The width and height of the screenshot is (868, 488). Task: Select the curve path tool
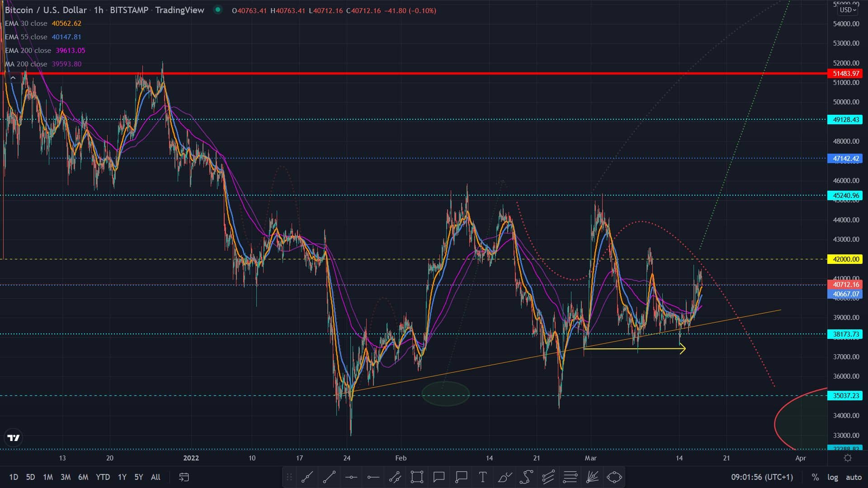[527, 477]
